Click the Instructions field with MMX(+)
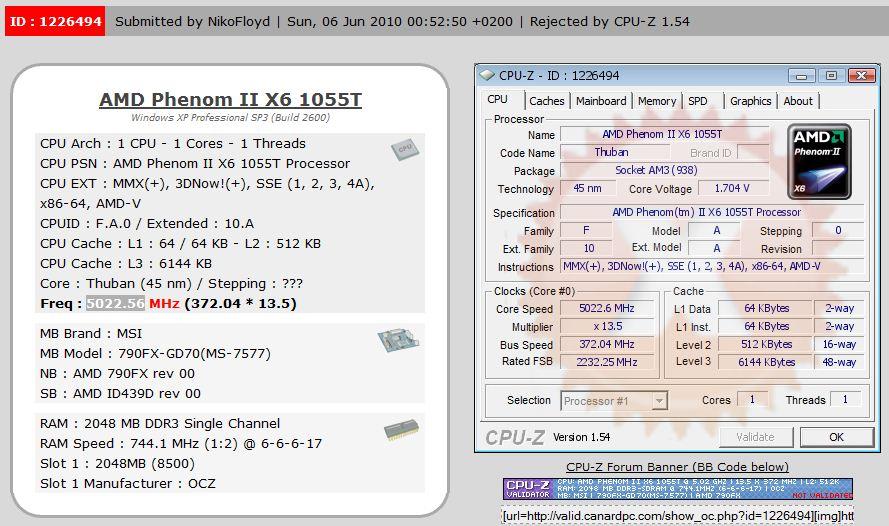The image size is (889, 526). 712,266
